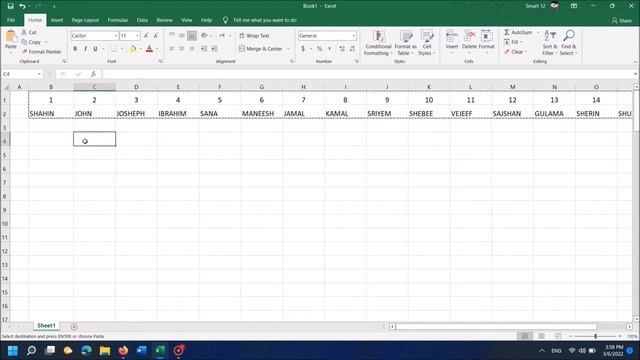Add a new sheet with plus button
Viewport: 640px width, 360px height.
click(x=74, y=327)
